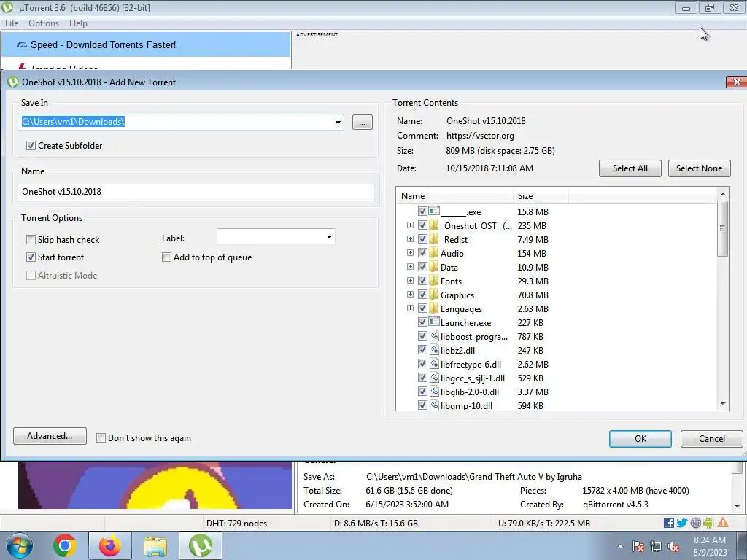This screenshot has height=560, width=747.
Task: Click the libfreetype-6.dll file icon
Action: click(x=434, y=363)
